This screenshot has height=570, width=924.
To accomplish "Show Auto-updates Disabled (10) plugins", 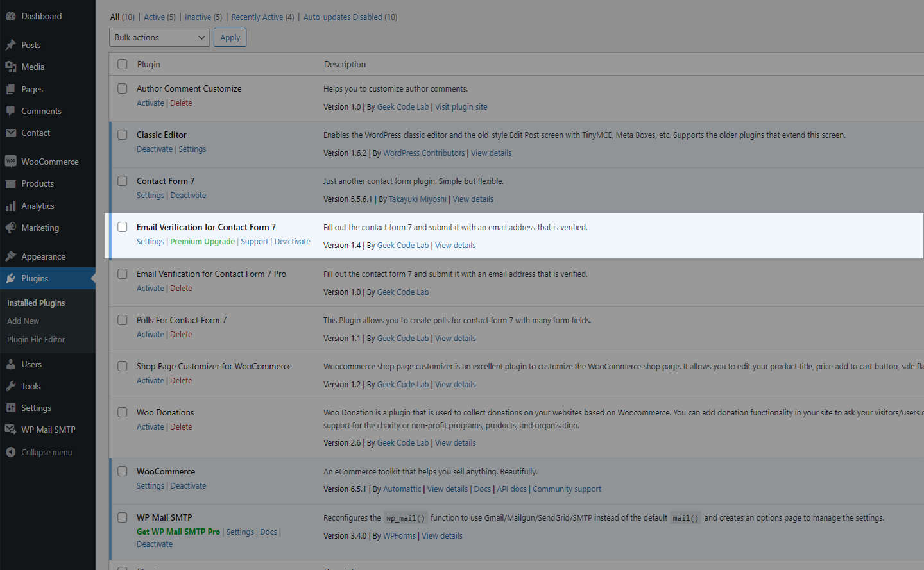I will tap(350, 17).
